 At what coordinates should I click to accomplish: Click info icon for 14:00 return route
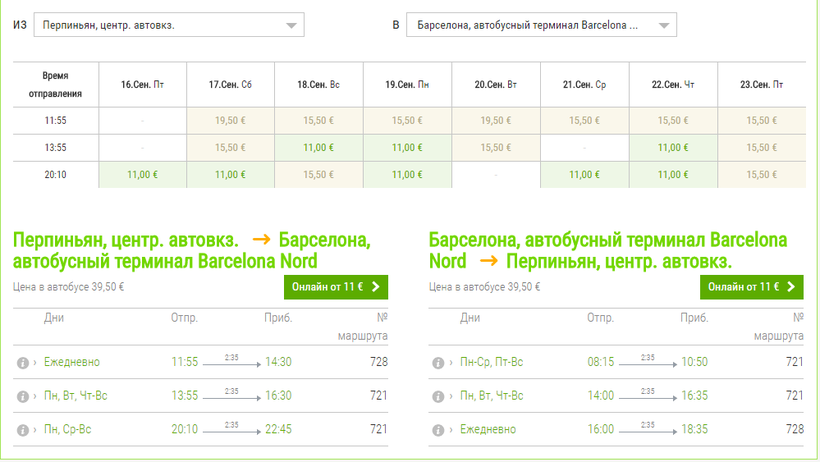[438, 396]
